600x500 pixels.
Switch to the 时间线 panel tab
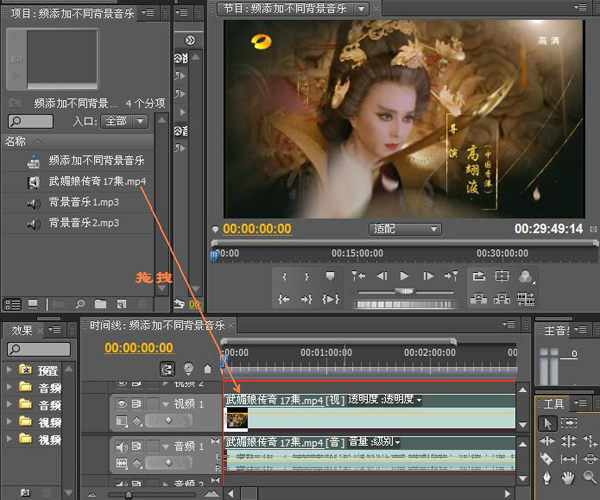pyautogui.click(x=157, y=326)
